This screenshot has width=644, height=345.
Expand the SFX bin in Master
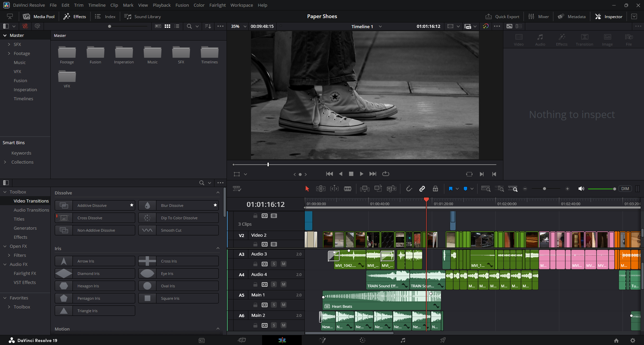coord(9,44)
